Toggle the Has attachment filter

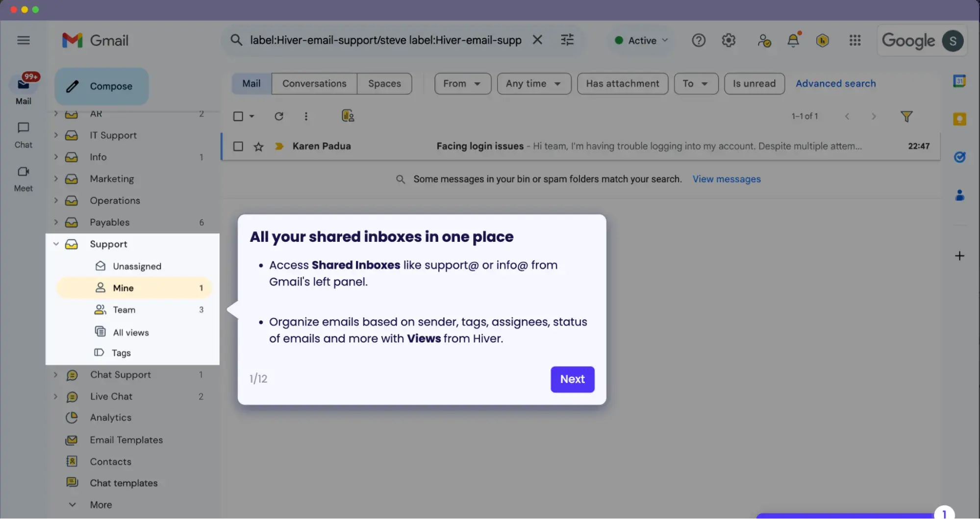[623, 83]
